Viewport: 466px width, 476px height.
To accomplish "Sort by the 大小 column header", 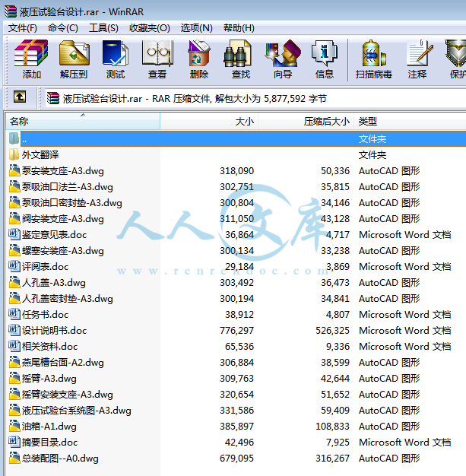I will [x=209, y=121].
